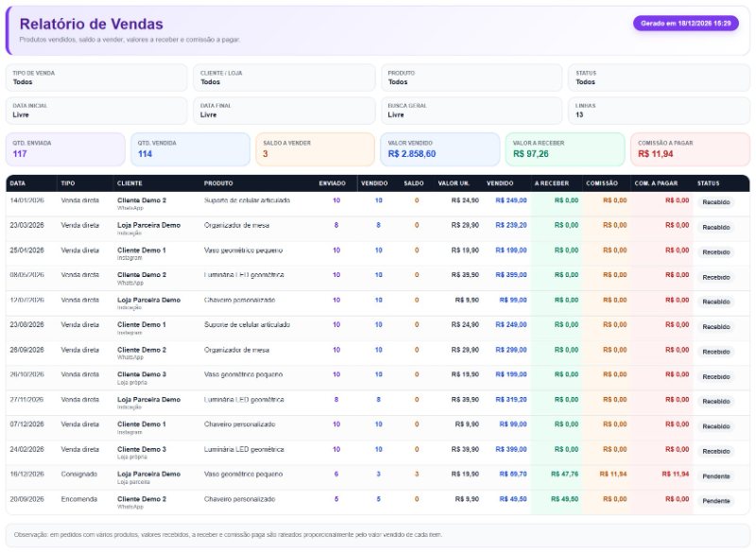The image size is (756, 553).
Task: Click the date cell 24/02/2026
Action: click(x=27, y=449)
